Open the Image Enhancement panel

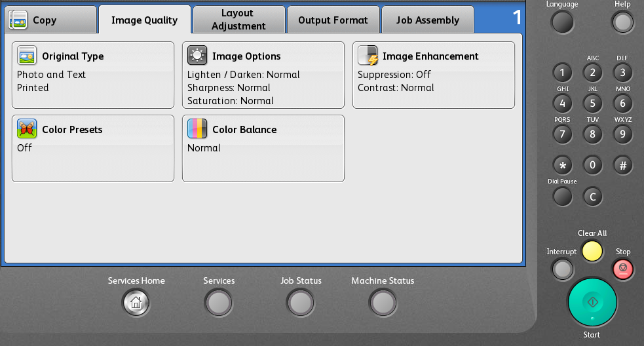click(433, 75)
